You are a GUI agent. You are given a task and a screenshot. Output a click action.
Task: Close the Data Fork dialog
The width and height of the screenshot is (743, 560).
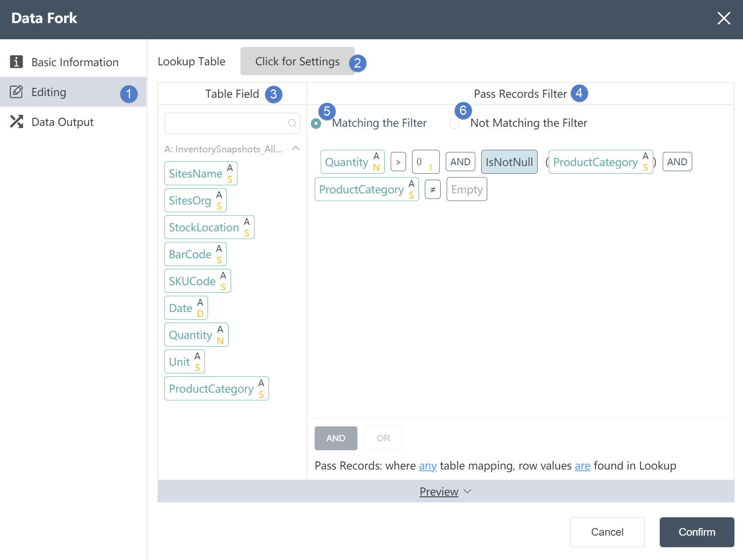tap(724, 18)
